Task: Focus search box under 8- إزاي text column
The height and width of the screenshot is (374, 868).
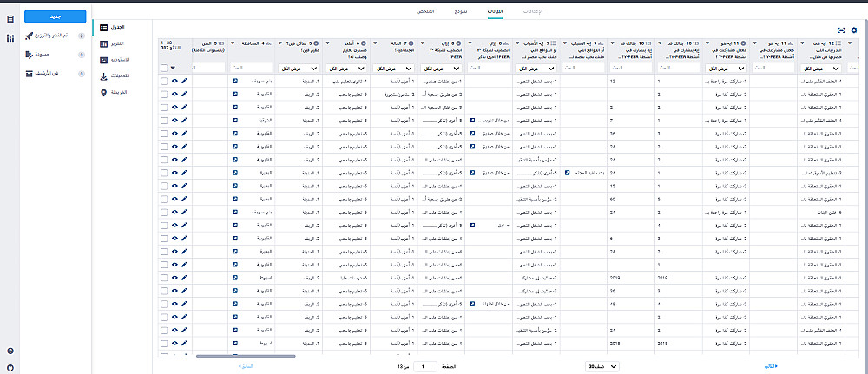Action: [x=488, y=68]
